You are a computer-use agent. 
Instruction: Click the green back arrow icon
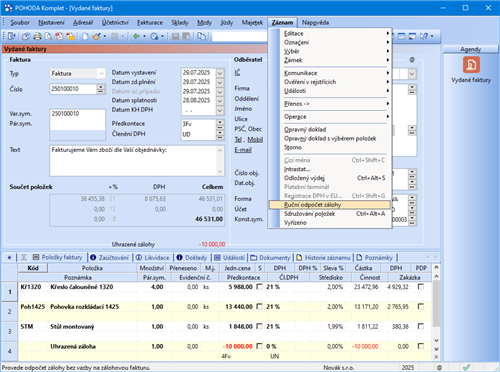click(136, 36)
